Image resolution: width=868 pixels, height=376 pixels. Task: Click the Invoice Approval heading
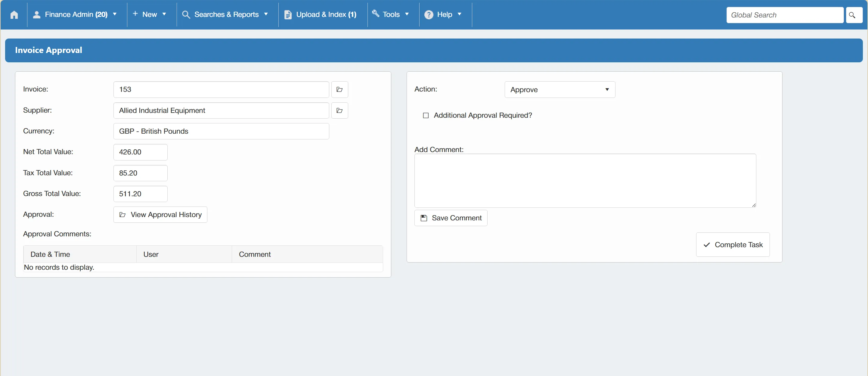pos(48,50)
